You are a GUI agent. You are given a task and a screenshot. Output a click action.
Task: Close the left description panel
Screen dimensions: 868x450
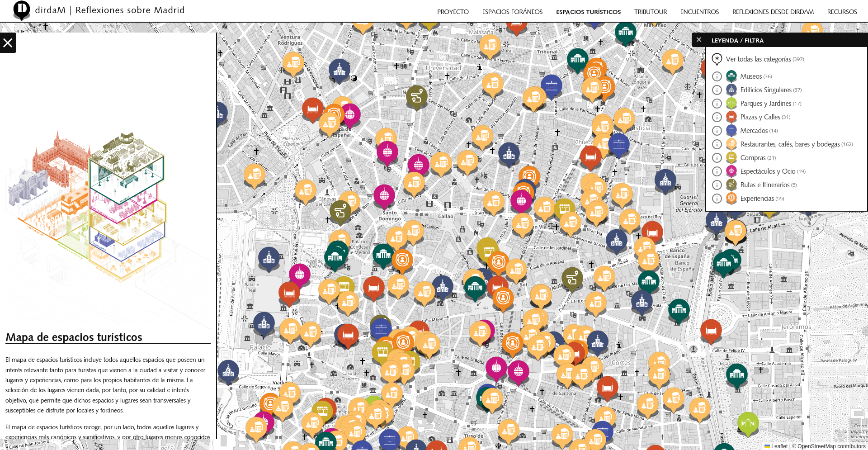(x=8, y=43)
